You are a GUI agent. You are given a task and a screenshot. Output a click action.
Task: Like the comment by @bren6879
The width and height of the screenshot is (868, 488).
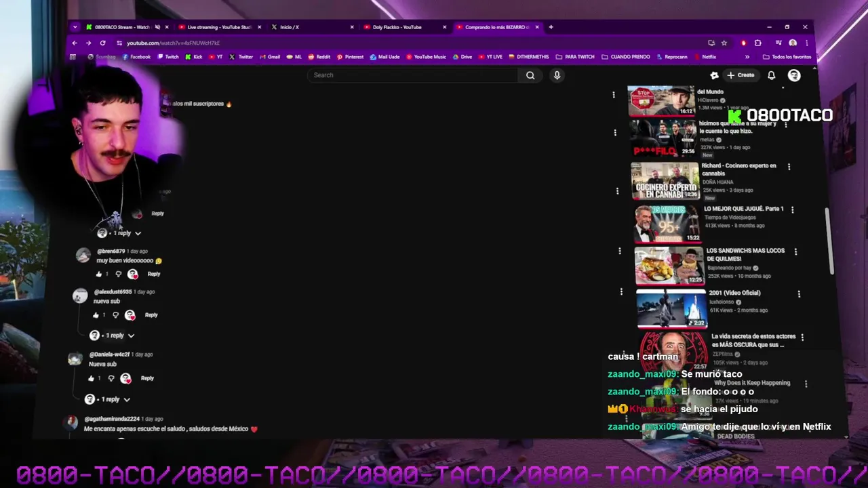coord(99,274)
